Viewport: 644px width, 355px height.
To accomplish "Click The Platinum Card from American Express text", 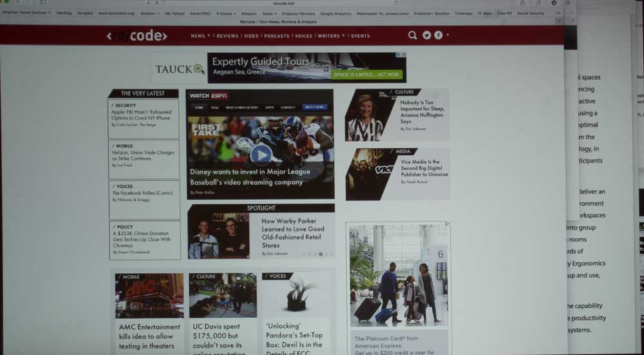I will point(386,342).
